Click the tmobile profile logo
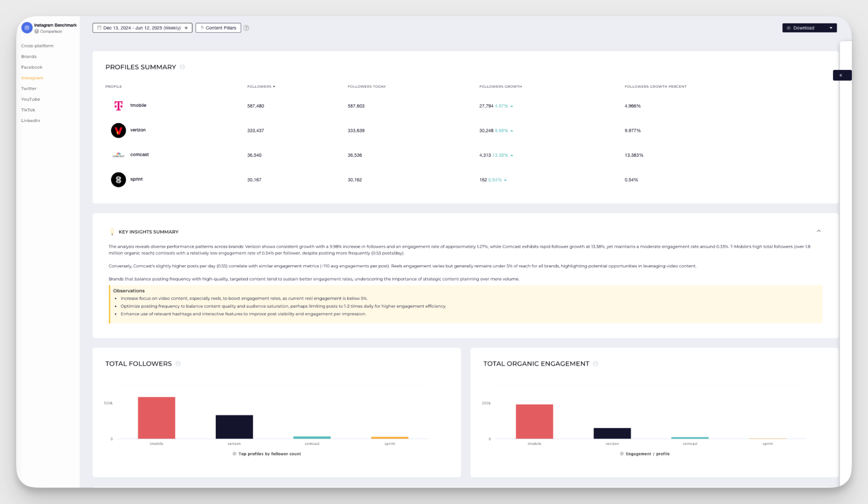This screenshot has height=504, width=868. pos(118,105)
